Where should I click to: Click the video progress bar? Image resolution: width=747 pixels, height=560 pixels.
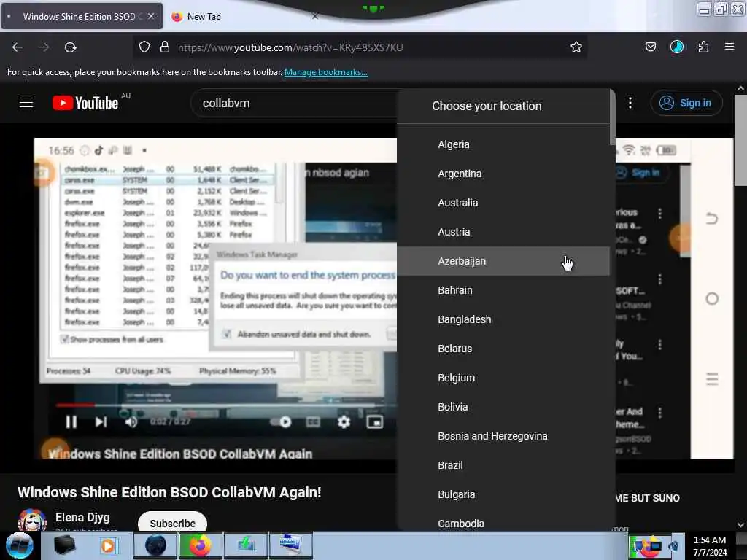click(x=226, y=405)
